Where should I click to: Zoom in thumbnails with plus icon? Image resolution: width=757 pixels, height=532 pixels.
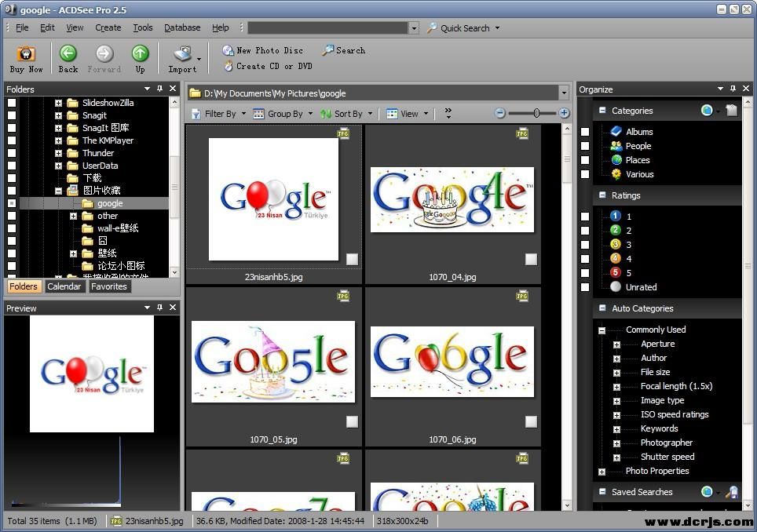point(563,113)
